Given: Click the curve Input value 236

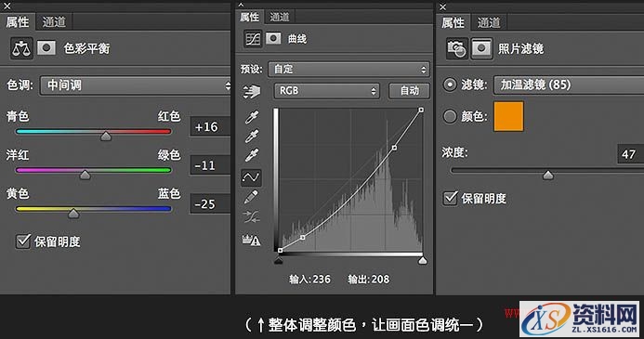Looking at the screenshot, I should click(322, 279).
